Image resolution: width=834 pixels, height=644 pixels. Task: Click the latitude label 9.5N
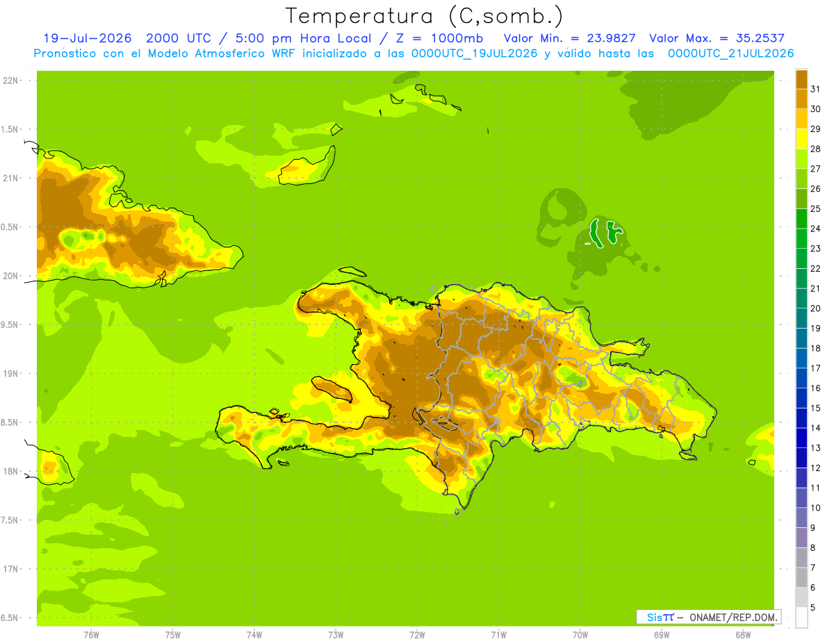(10, 324)
